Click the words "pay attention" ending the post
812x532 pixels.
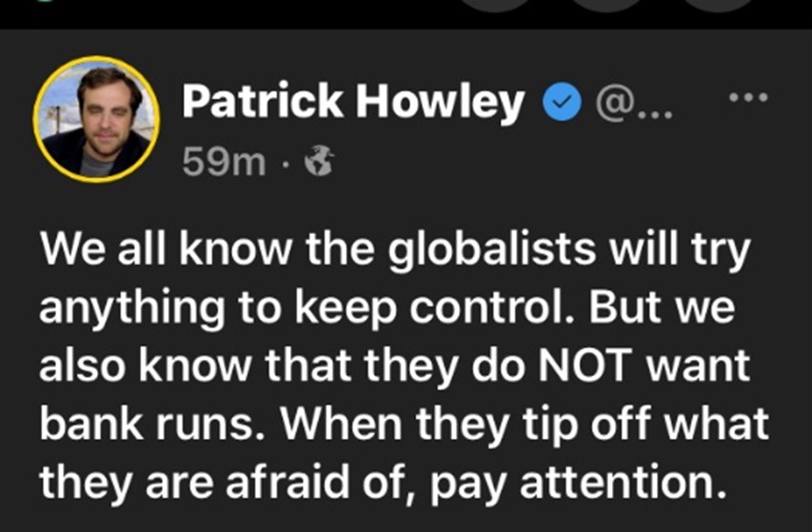click(579, 483)
